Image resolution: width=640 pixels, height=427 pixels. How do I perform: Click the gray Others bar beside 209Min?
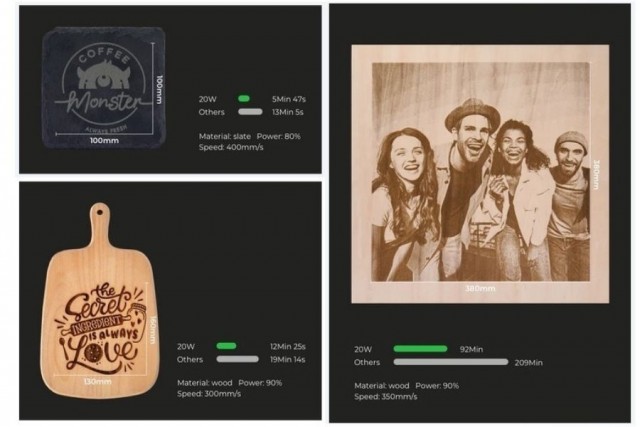point(451,362)
